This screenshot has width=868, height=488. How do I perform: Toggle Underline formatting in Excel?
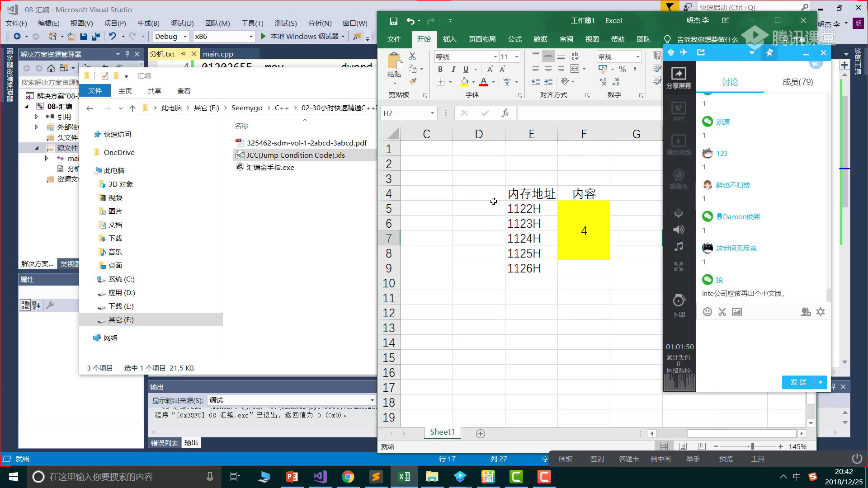pyautogui.click(x=466, y=69)
